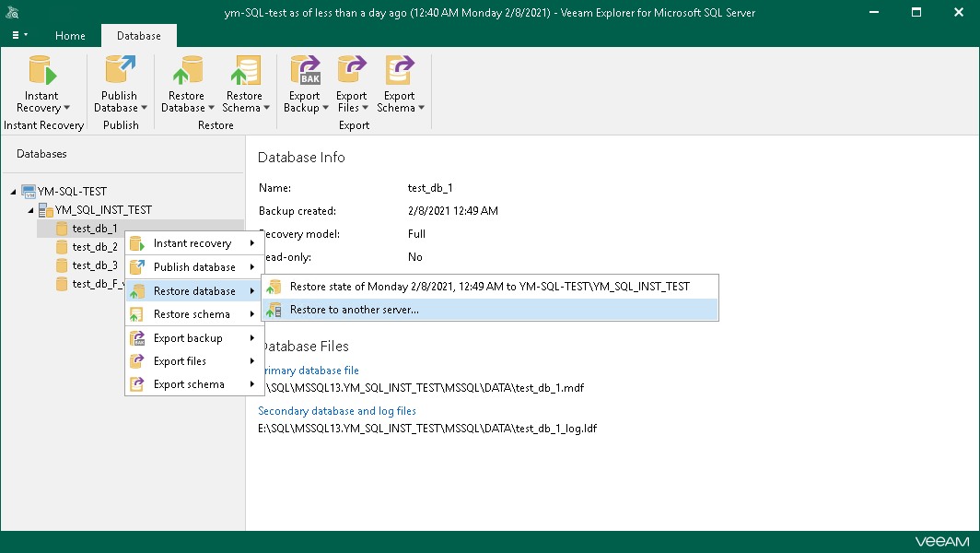Collapse the YM-SQL-TEST tree node
The width and height of the screenshot is (980, 553).
point(13,191)
